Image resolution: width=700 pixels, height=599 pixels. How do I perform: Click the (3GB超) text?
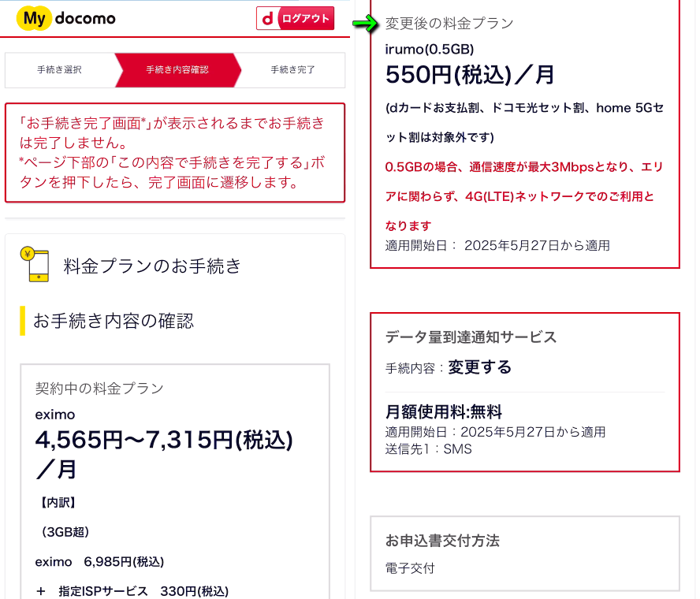click(65, 532)
